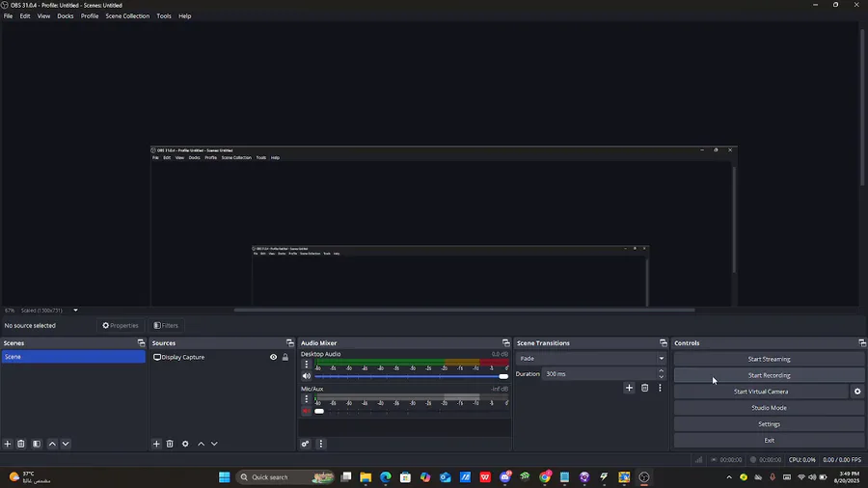This screenshot has width=868, height=488.
Task: Toggle Display Capture visibility eye
Action: [x=274, y=357]
